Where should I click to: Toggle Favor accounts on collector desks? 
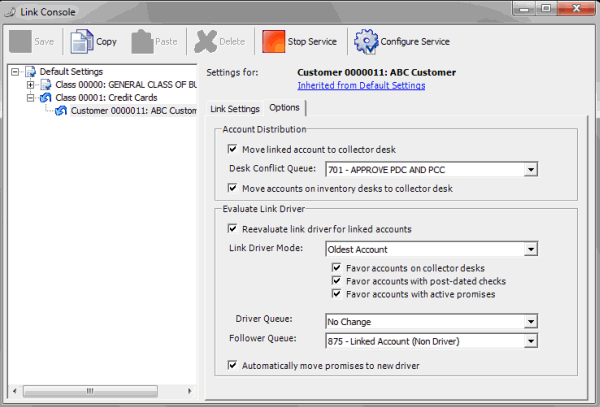[336, 267]
